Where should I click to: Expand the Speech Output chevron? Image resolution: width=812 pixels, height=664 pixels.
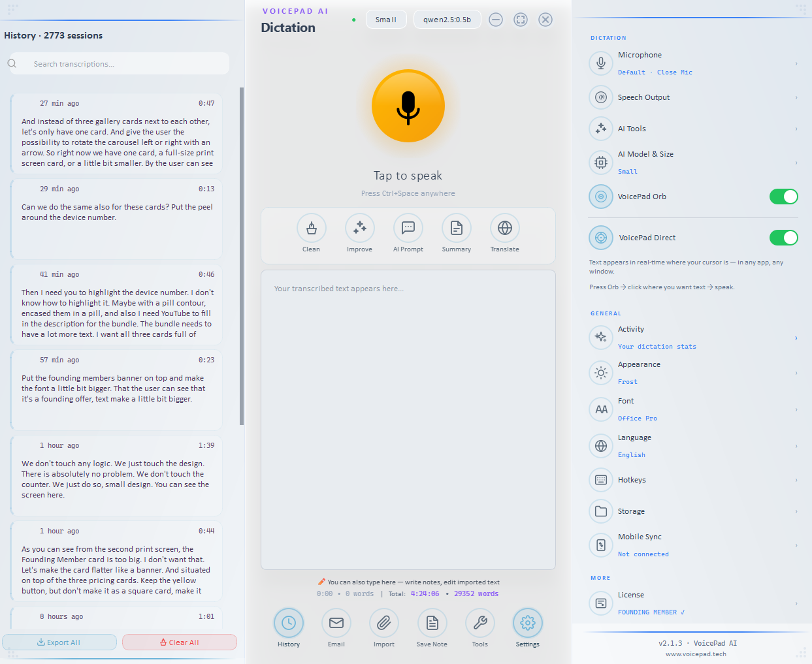pos(796,97)
